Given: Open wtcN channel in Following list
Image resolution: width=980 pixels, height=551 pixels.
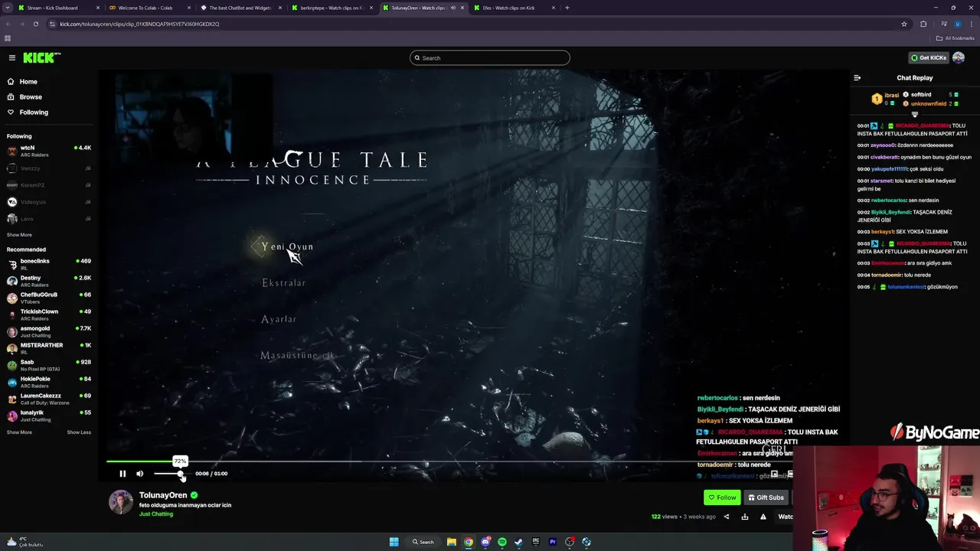Looking at the screenshot, I should (49, 151).
